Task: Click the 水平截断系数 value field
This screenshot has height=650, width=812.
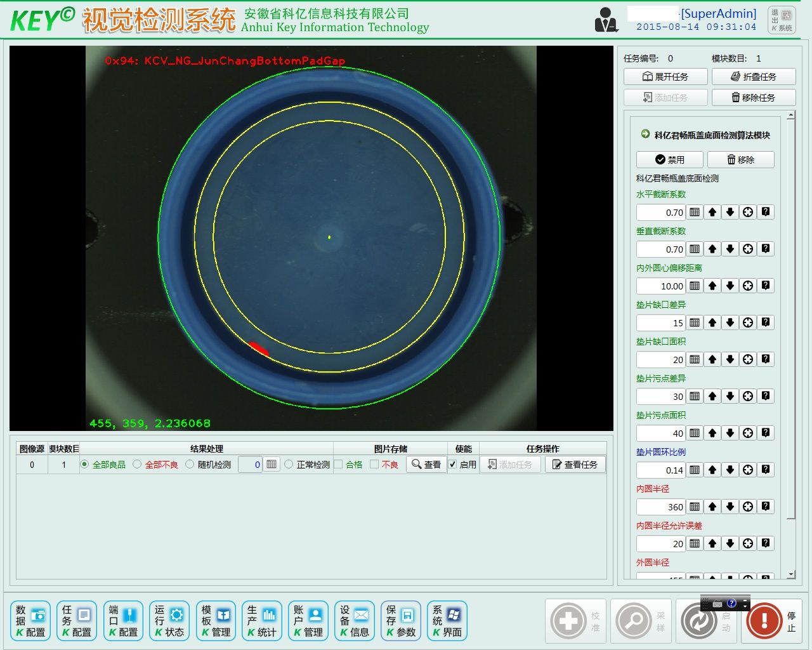Action: (661, 213)
